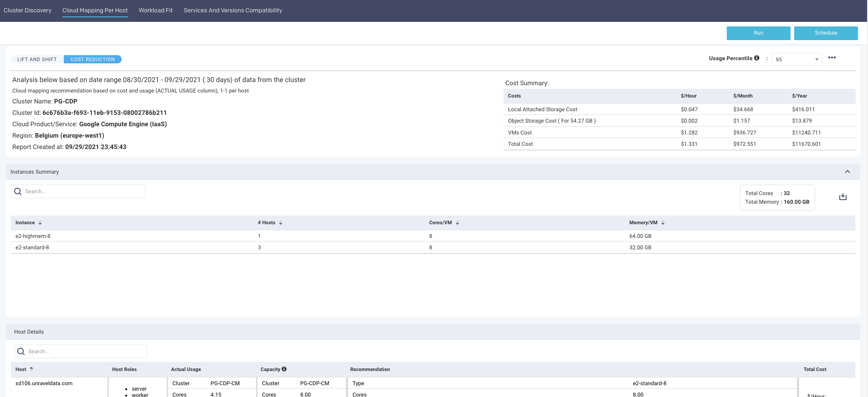868x397 pixels.
Task: Select the e2-standard-8 instance row
Action: [x=433, y=247]
